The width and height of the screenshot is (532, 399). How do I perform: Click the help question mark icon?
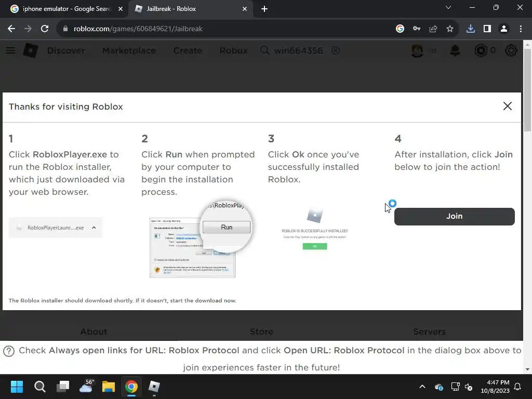(x=9, y=351)
